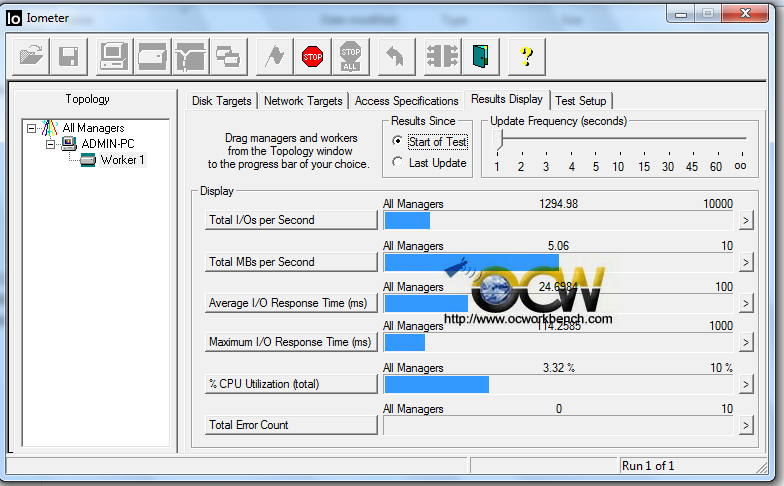Image resolution: width=784 pixels, height=486 pixels.
Task: Click the 3.32 % CPU value
Action: (x=558, y=368)
